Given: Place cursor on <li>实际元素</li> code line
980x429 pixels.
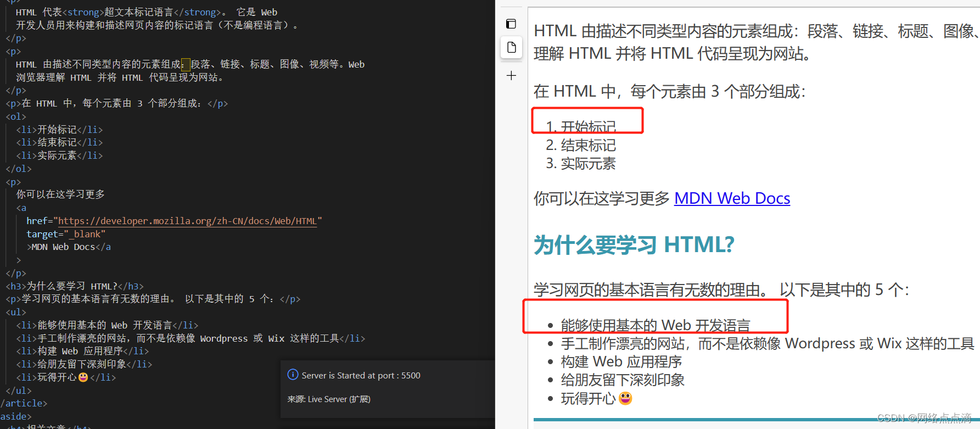Looking at the screenshot, I should (59, 155).
